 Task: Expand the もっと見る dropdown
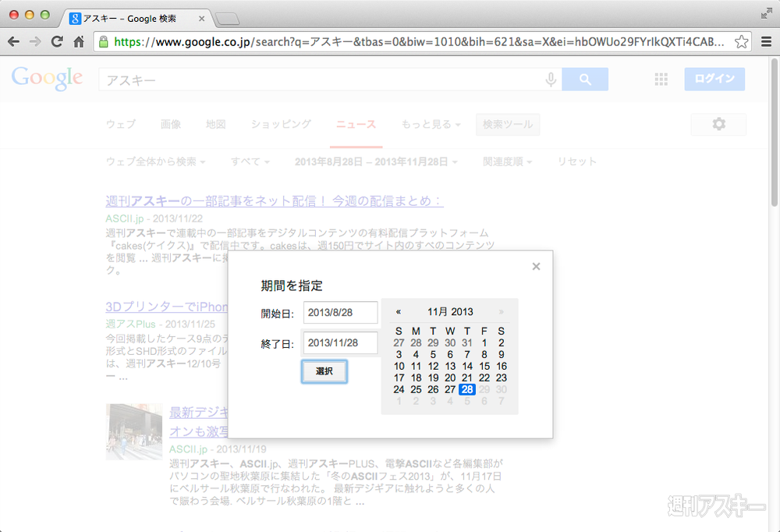[x=431, y=124]
